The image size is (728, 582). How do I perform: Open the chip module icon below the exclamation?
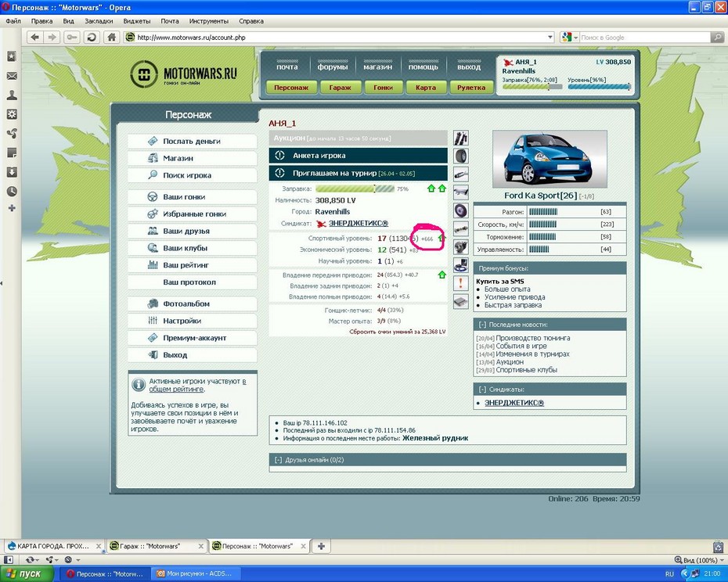[x=460, y=302]
